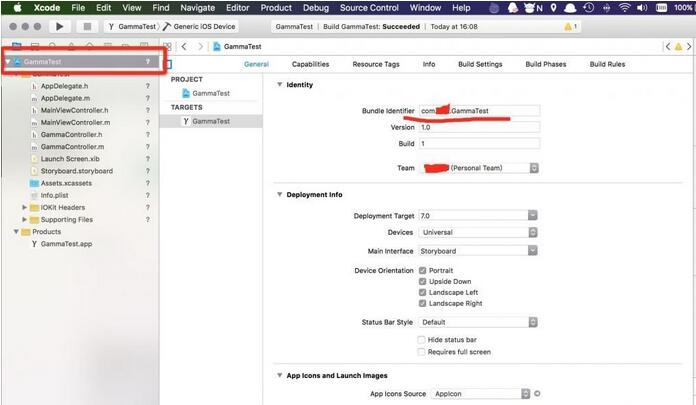Click the Stop button in toolbar
Image resolution: width=696 pixels, height=405 pixels.
[x=87, y=27]
